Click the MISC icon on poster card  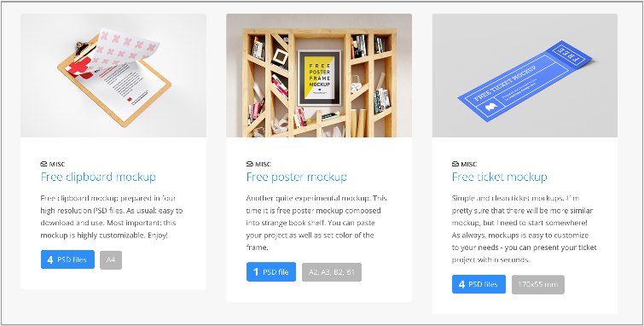250,164
